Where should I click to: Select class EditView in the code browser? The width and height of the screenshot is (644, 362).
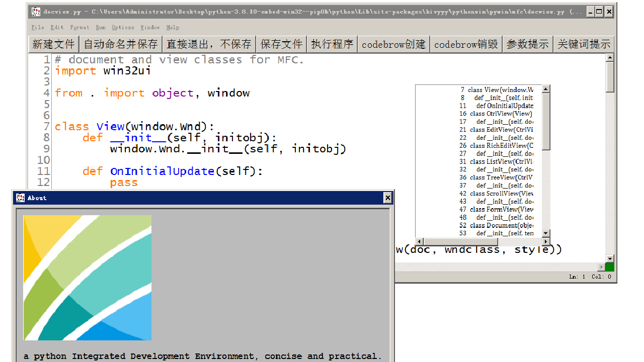coord(501,130)
